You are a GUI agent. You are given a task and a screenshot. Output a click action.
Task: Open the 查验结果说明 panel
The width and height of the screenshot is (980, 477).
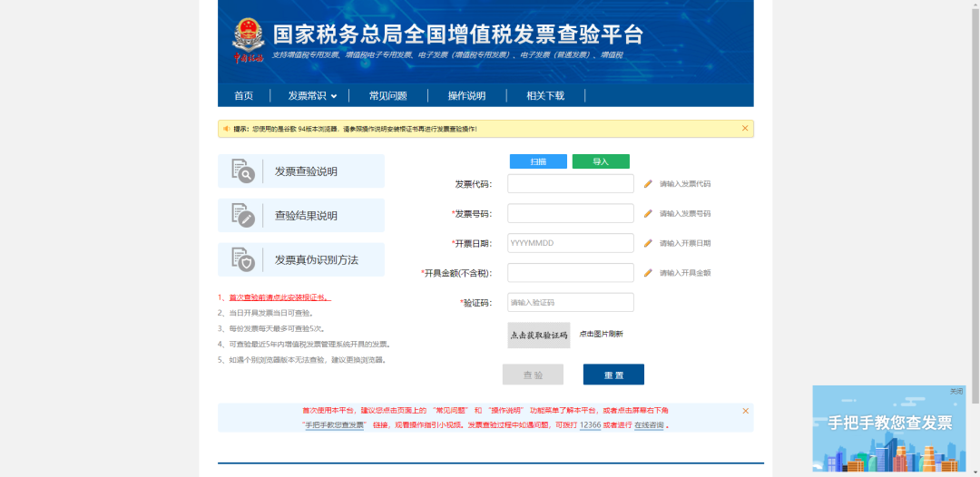[301, 216]
